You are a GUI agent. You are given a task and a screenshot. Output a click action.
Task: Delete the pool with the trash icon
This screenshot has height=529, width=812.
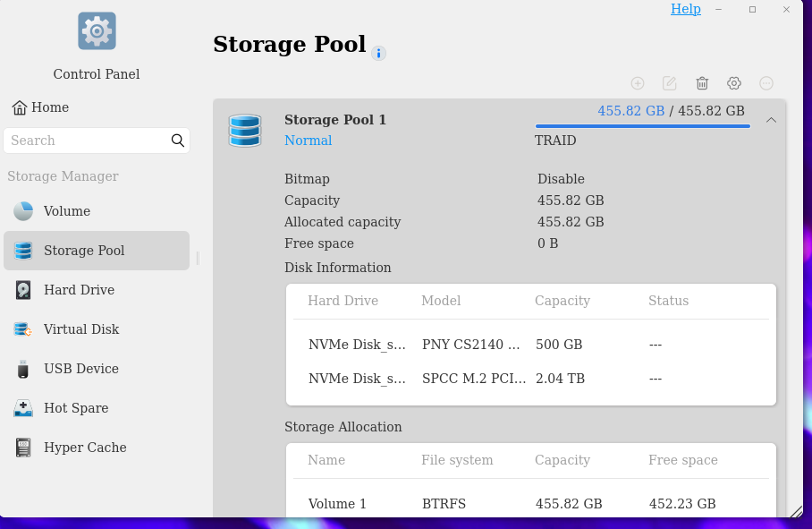coord(702,83)
